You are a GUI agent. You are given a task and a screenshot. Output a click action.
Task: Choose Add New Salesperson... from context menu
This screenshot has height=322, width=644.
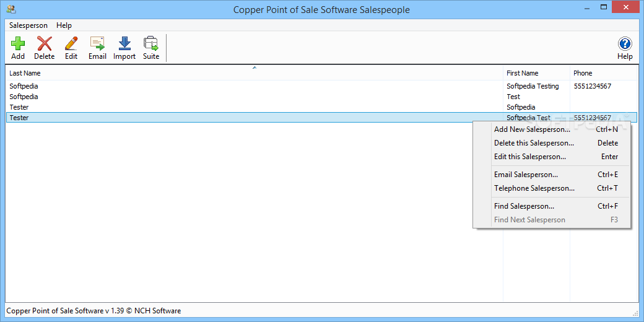[x=552, y=129]
